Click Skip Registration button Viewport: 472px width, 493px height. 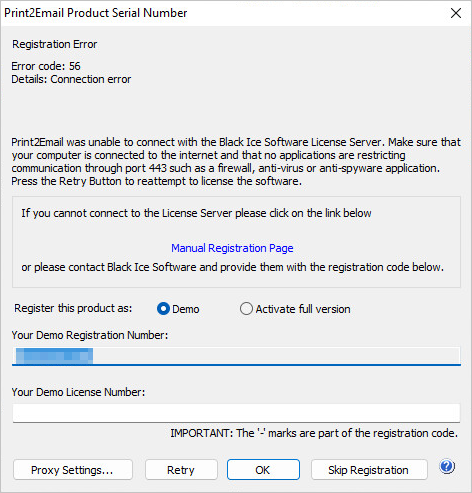click(369, 470)
